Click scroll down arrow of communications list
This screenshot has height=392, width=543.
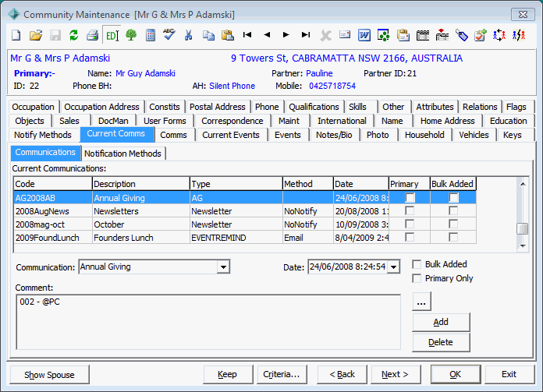coord(523,246)
